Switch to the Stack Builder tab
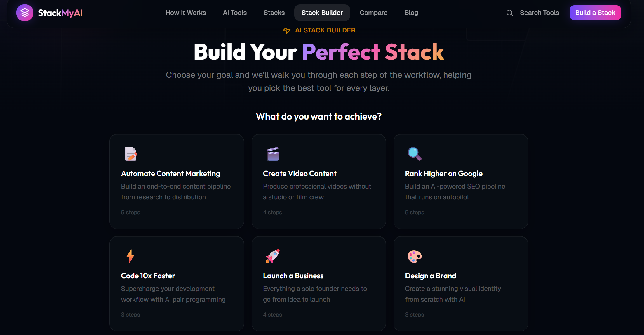The height and width of the screenshot is (335, 644). pos(322,13)
